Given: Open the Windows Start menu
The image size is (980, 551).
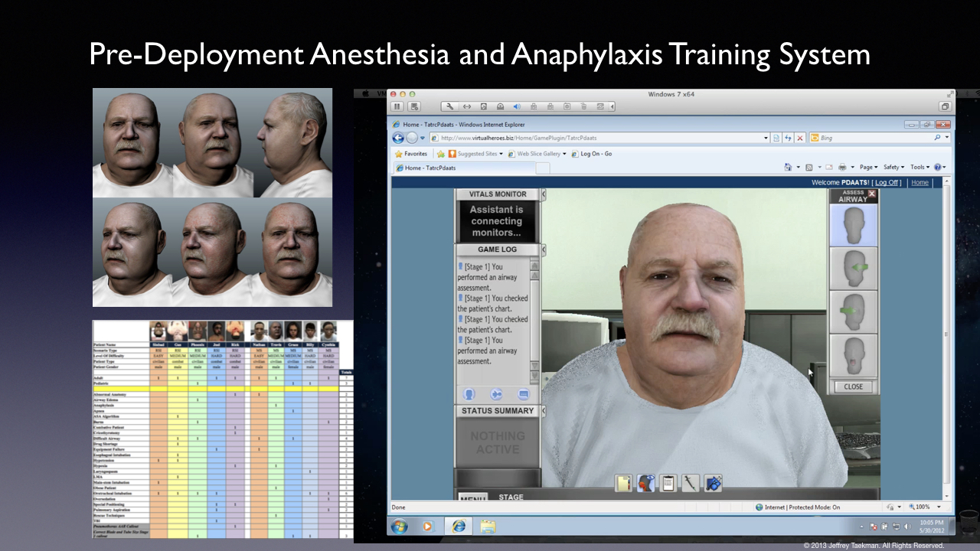Looking at the screenshot, I should pos(400,527).
